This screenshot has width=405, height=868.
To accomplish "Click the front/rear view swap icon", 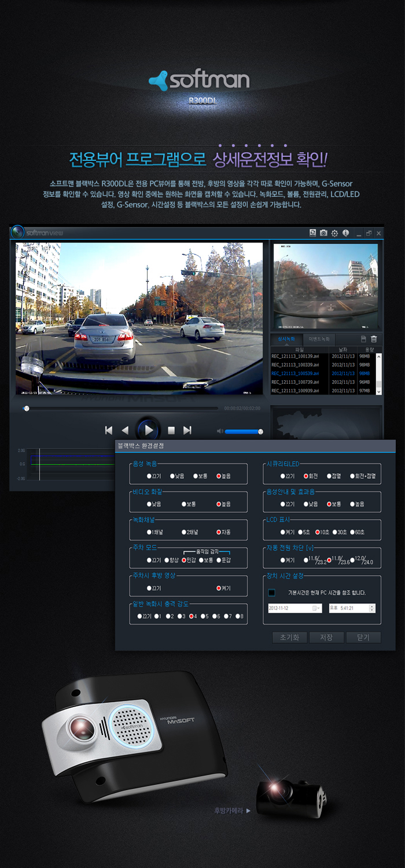I will (313, 233).
